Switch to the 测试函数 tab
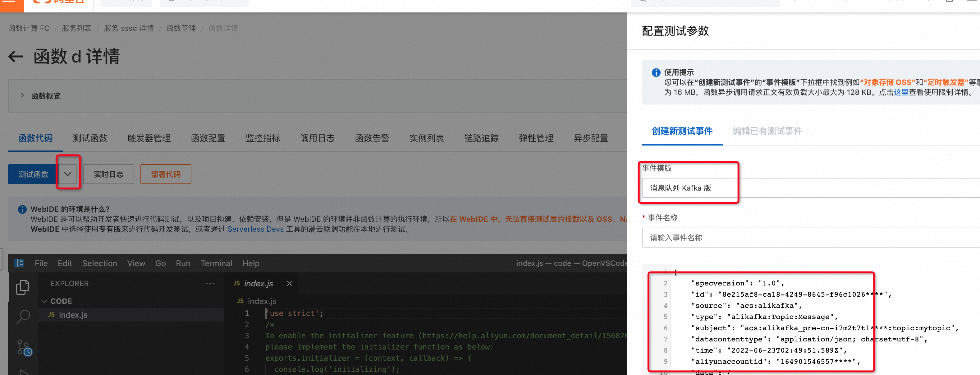 (90, 138)
